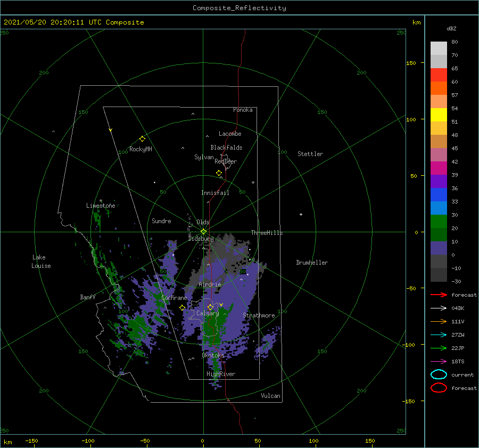Click the Limestone label
Image resolution: width=479 pixels, height=448 pixels.
point(101,206)
